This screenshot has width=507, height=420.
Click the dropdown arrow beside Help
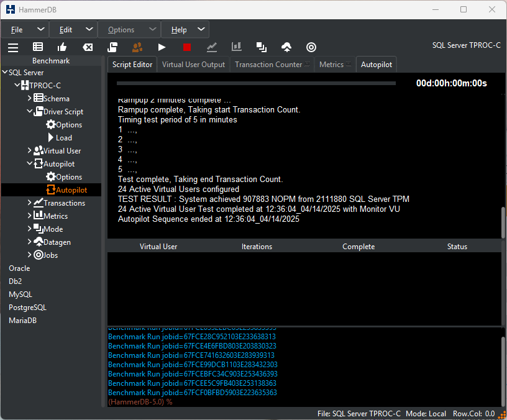[x=201, y=29]
